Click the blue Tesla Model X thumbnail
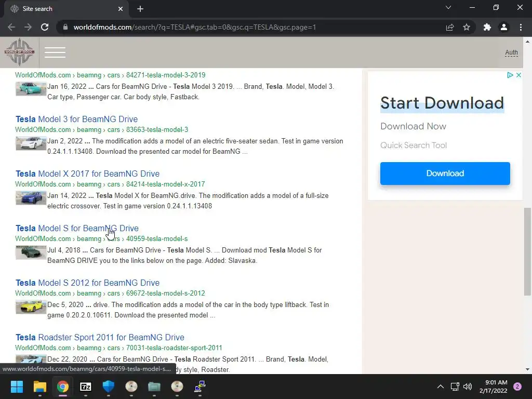The image size is (532, 399). pyautogui.click(x=31, y=198)
